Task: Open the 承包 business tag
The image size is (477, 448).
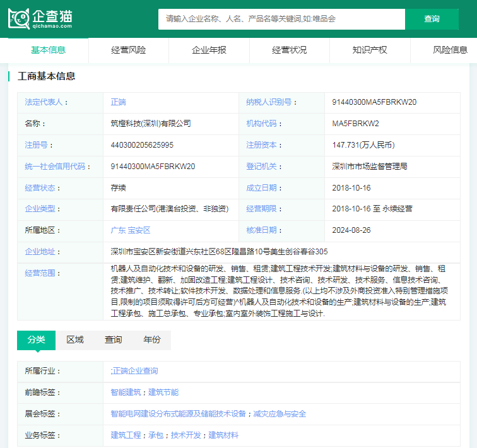Action: 156,435
